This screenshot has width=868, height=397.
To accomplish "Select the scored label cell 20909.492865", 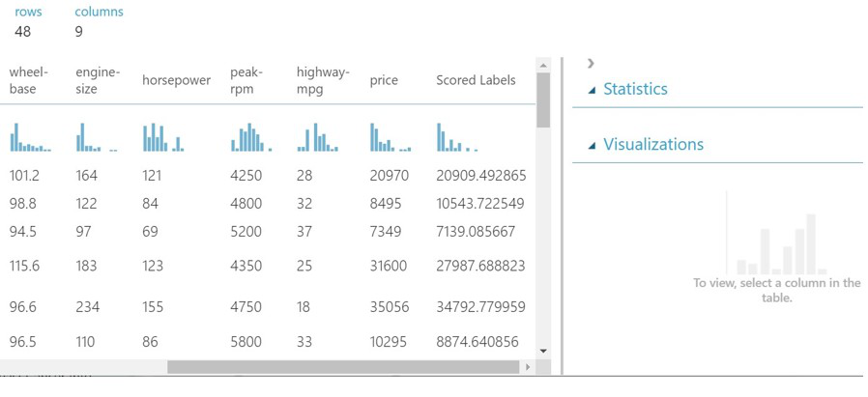I will coord(480,176).
